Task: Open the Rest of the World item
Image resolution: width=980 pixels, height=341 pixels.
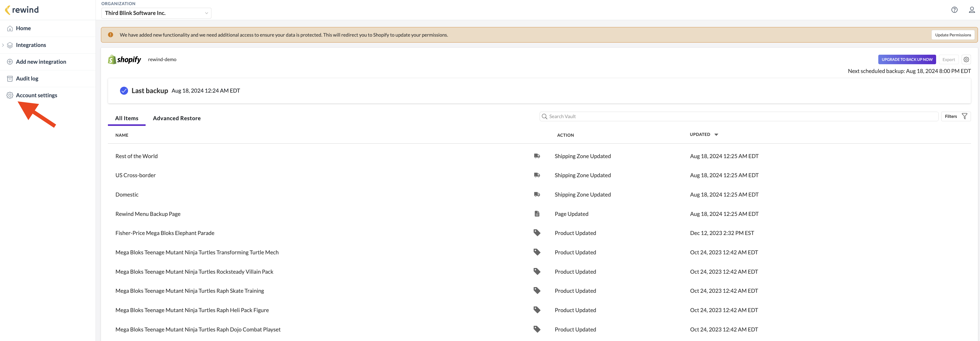Action: pyautogui.click(x=136, y=156)
